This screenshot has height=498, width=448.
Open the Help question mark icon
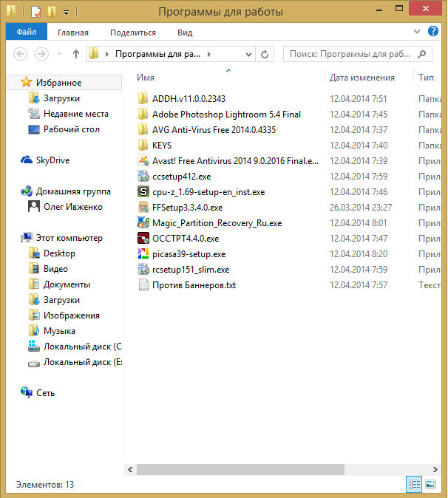click(433, 31)
